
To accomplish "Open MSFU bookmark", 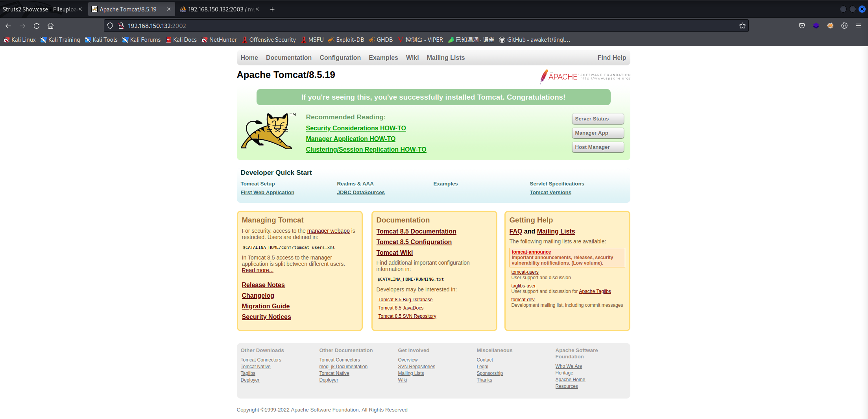I will pyautogui.click(x=312, y=40).
